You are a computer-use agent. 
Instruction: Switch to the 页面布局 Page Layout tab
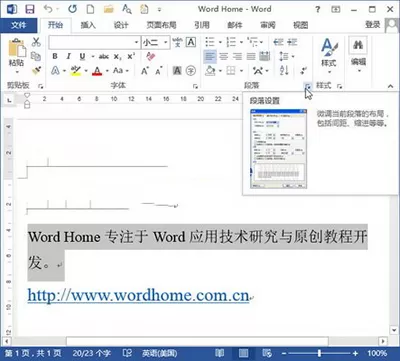coord(161,25)
